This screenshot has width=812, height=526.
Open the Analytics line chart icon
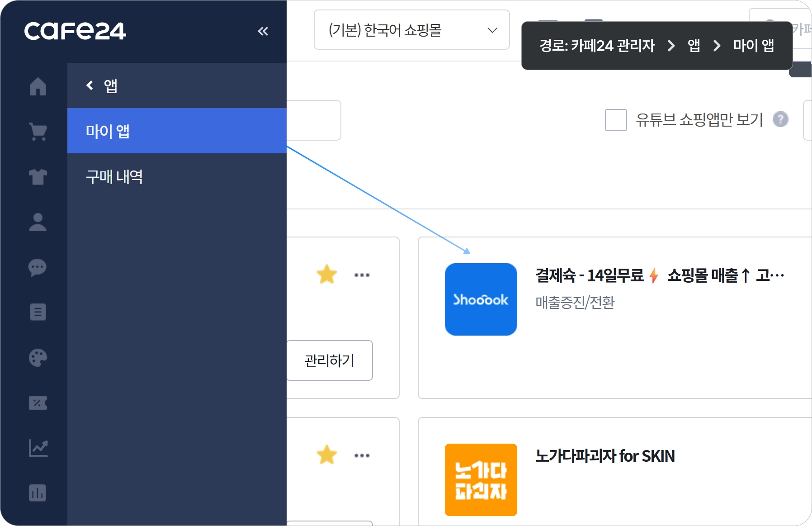click(x=38, y=448)
